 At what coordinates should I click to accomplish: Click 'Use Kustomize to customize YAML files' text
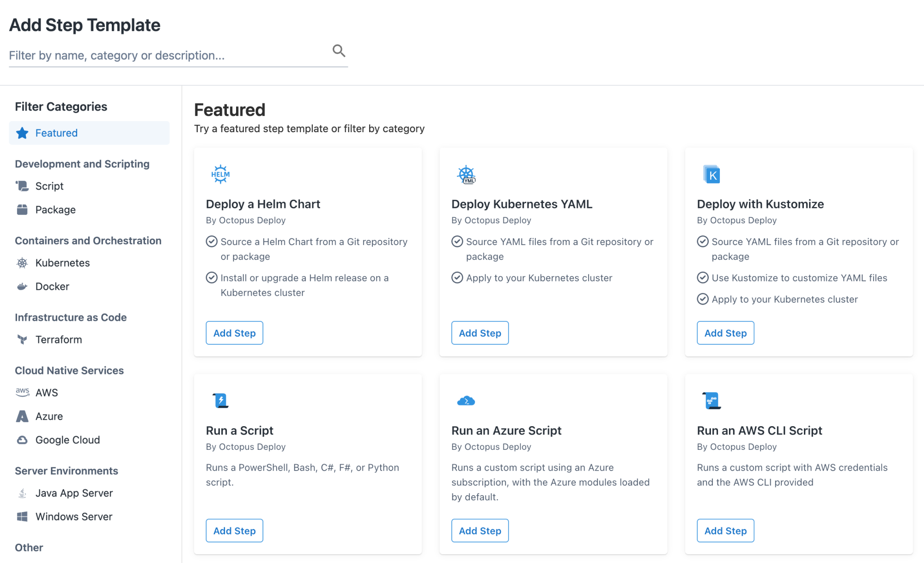click(x=799, y=278)
